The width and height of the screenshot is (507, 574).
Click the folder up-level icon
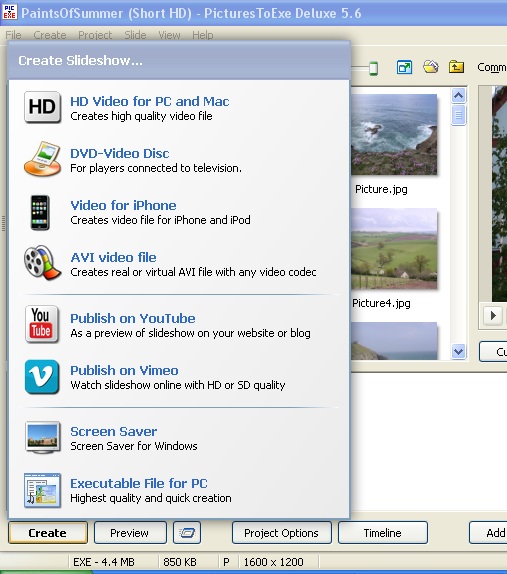point(456,67)
